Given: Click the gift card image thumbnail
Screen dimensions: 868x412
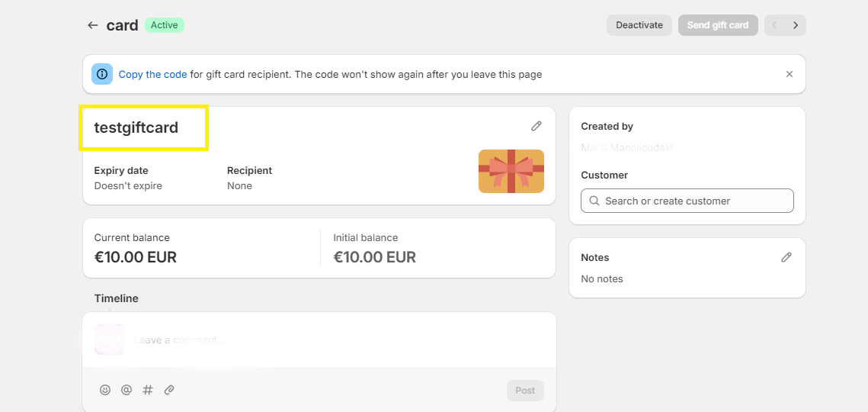Looking at the screenshot, I should pos(511,172).
